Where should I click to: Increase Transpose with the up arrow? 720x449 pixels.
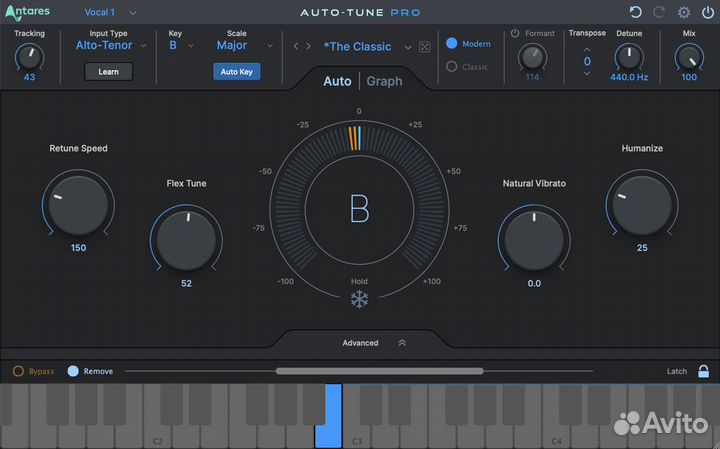[x=587, y=50]
